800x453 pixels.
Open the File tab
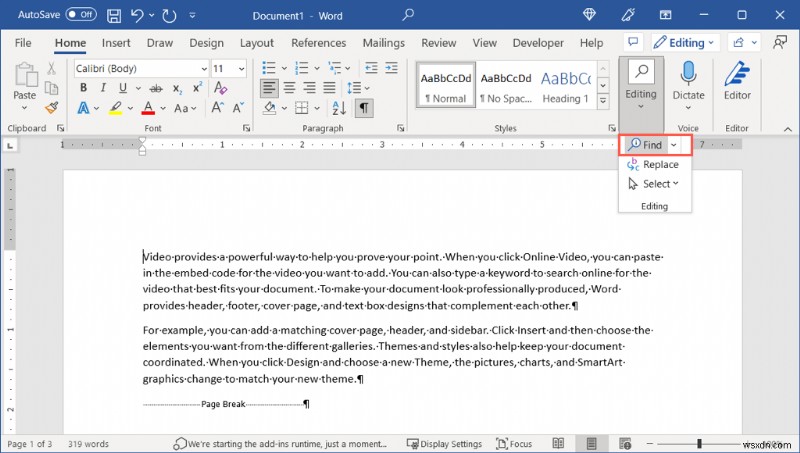coord(23,43)
